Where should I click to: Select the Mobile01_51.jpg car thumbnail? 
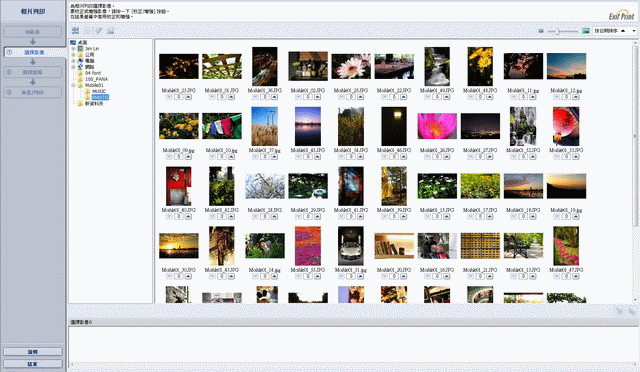(351, 246)
